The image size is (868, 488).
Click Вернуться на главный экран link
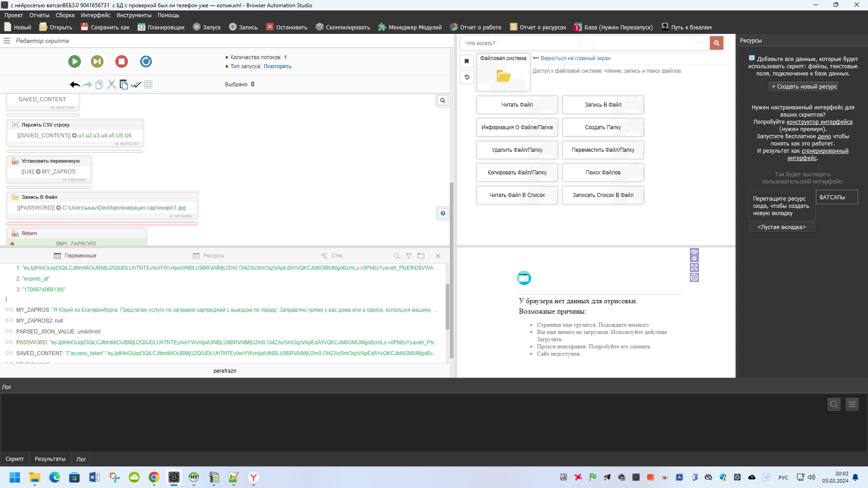pos(575,58)
